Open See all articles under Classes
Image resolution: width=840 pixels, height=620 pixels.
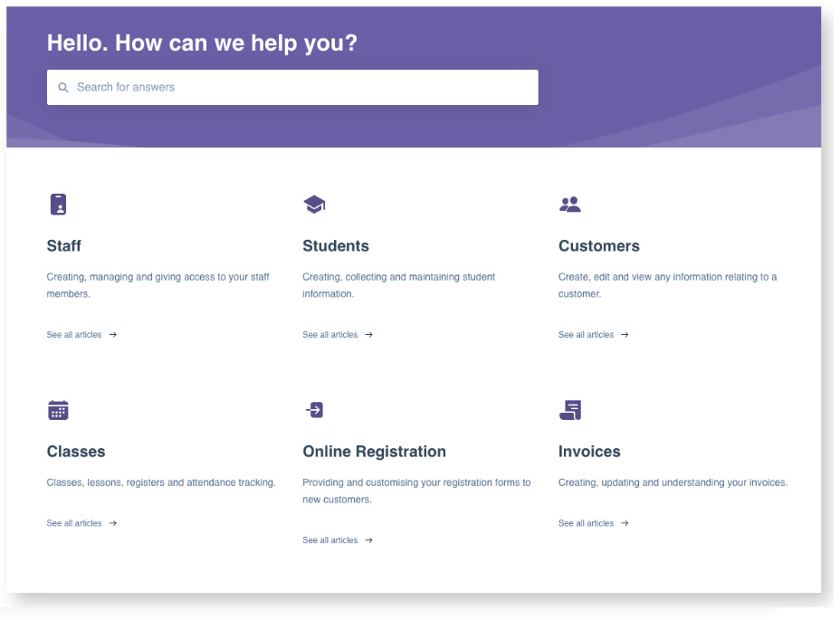73,522
